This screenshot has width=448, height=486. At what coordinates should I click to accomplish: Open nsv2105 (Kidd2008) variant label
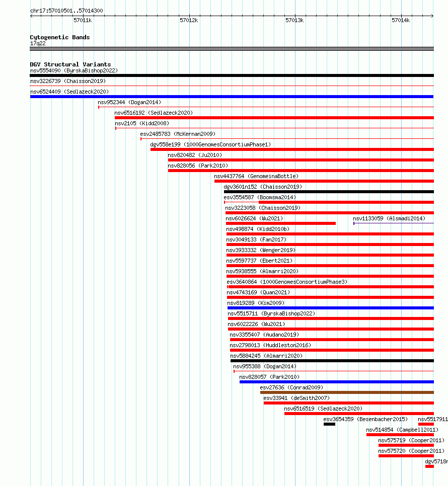[x=142, y=123]
